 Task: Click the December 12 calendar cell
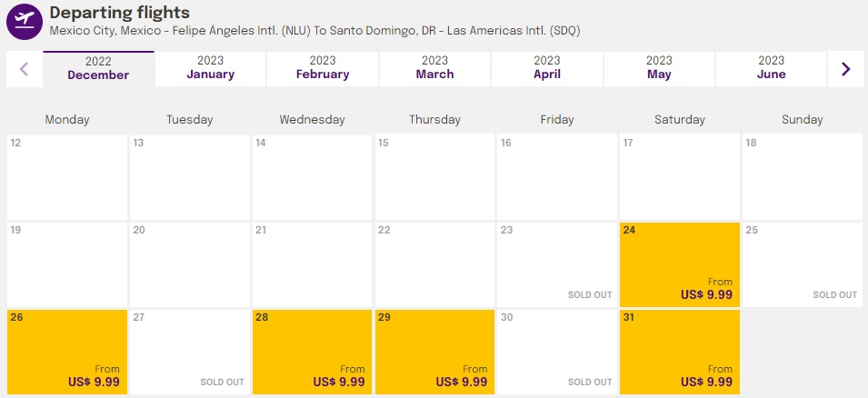pos(67,177)
